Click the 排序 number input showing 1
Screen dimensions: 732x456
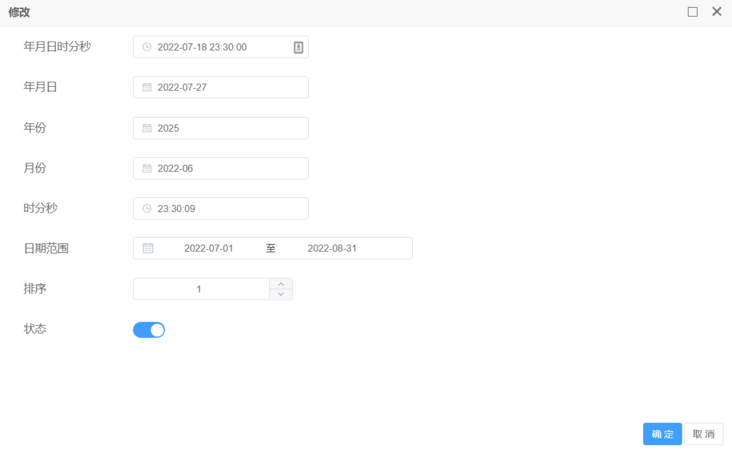[200, 289]
